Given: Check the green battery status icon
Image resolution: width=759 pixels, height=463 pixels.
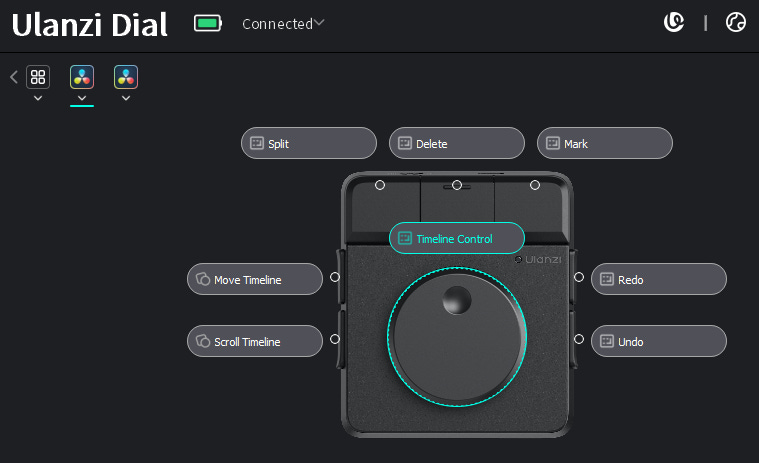Looking at the screenshot, I should coord(208,23).
